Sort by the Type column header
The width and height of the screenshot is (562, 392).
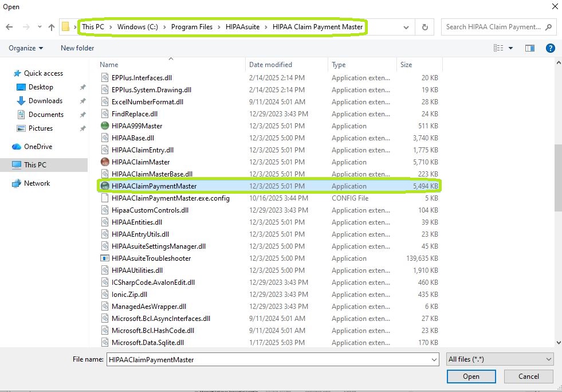pos(339,65)
